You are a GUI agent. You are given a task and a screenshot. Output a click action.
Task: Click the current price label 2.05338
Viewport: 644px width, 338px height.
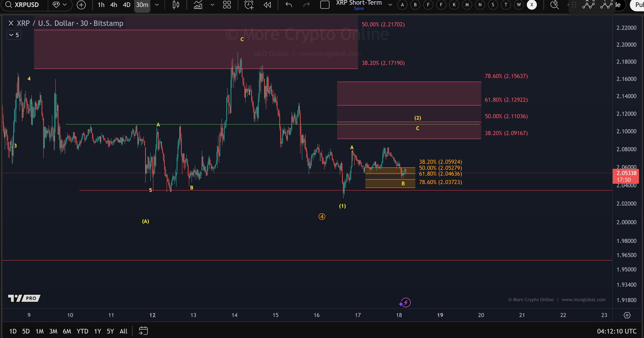point(626,173)
